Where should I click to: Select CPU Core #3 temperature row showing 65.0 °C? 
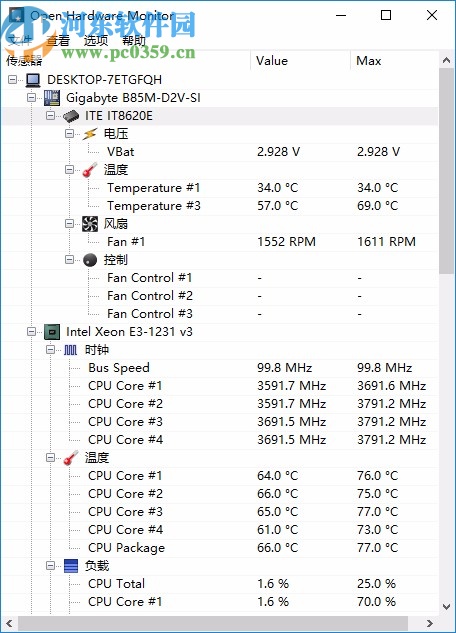point(220,512)
